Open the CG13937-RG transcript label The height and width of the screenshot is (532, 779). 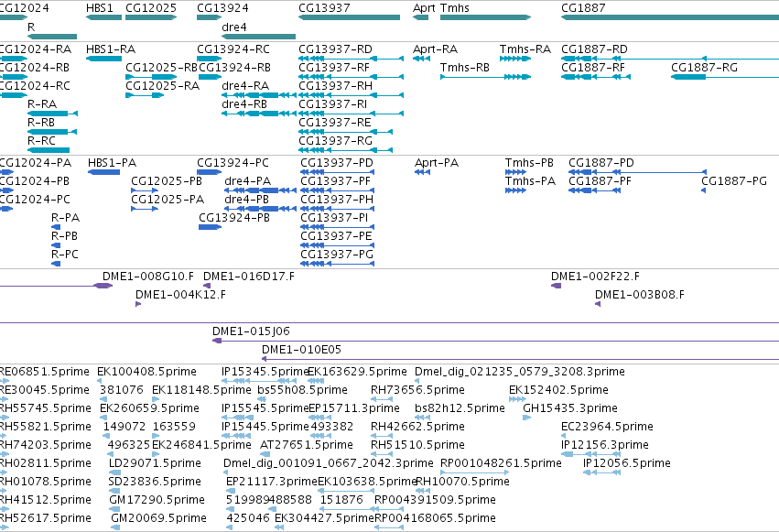pyautogui.click(x=335, y=141)
